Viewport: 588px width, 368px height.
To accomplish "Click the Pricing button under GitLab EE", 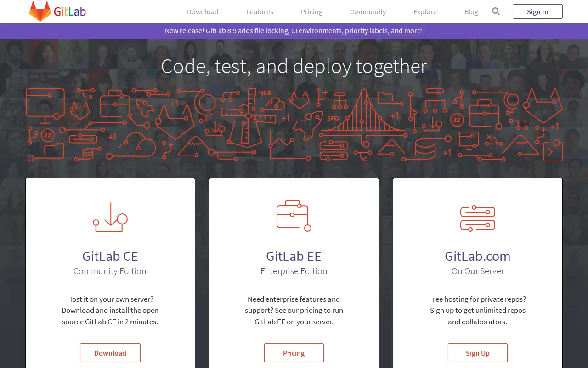I will [294, 353].
